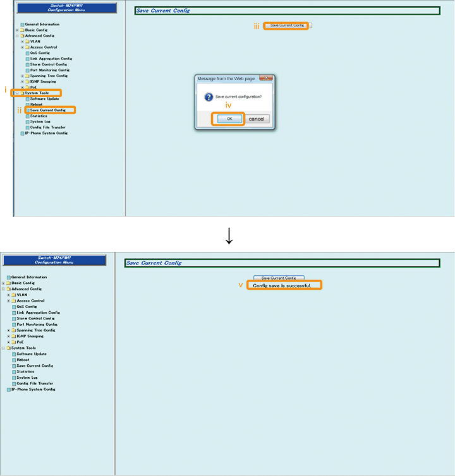This screenshot has height=476, width=455.
Task: Click OK in the confirmation dialog
Action: [229, 119]
